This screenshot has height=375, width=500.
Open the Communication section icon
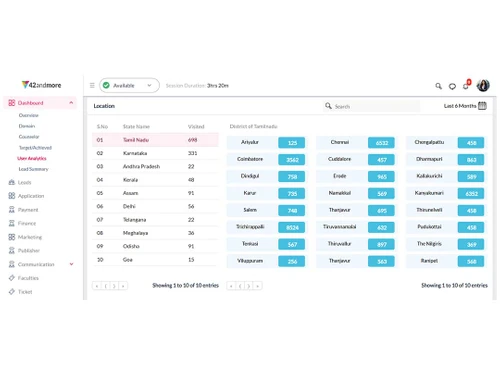coord(12,264)
